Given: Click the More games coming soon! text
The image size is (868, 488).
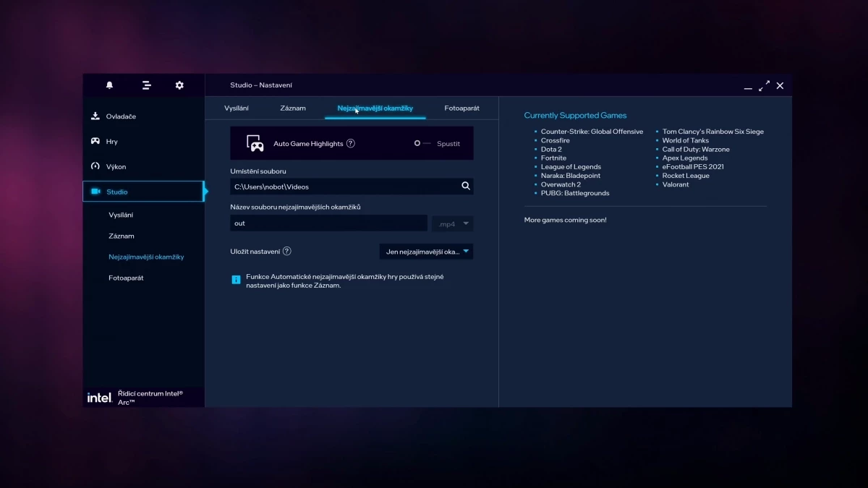Looking at the screenshot, I should [x=565, y=220].
